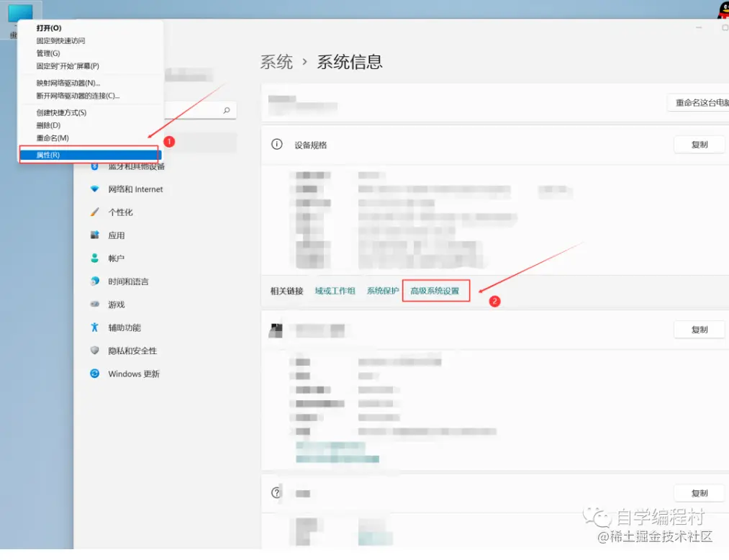
Task: Open the 系统保护 link
Action: point(383,291)
